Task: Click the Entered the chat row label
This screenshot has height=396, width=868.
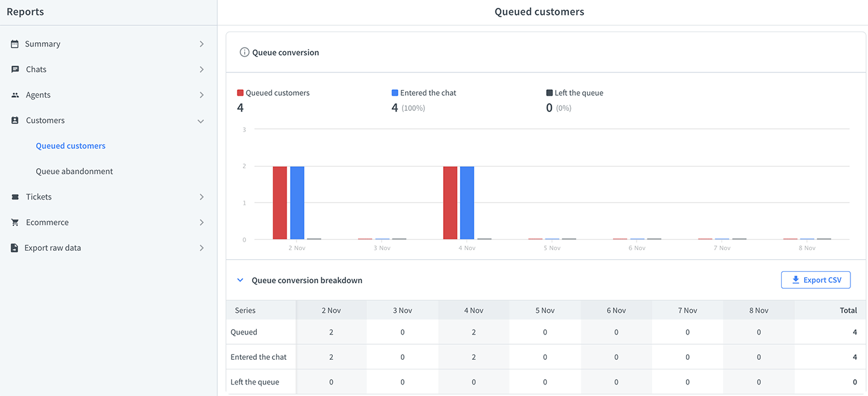Action: 259,357
